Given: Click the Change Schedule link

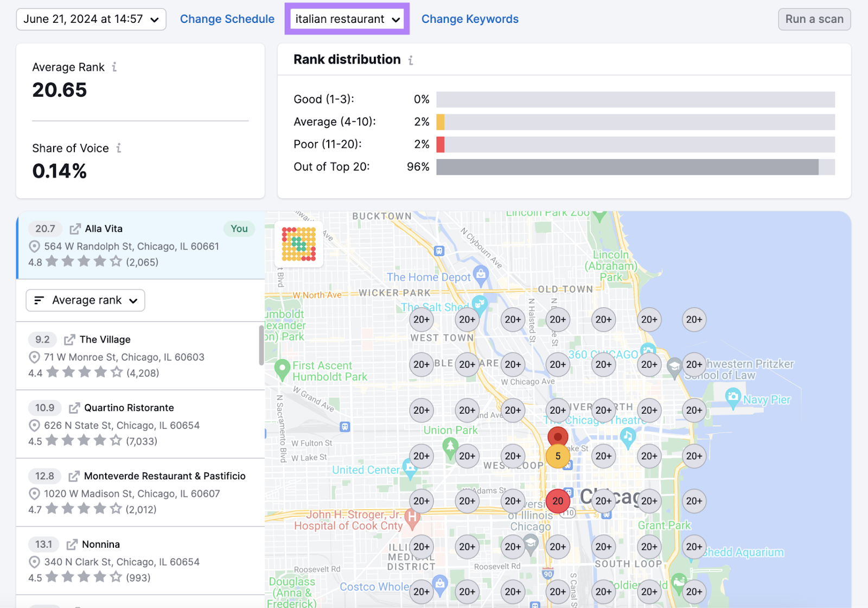Looking at the screenshot, I should (227, 18).
